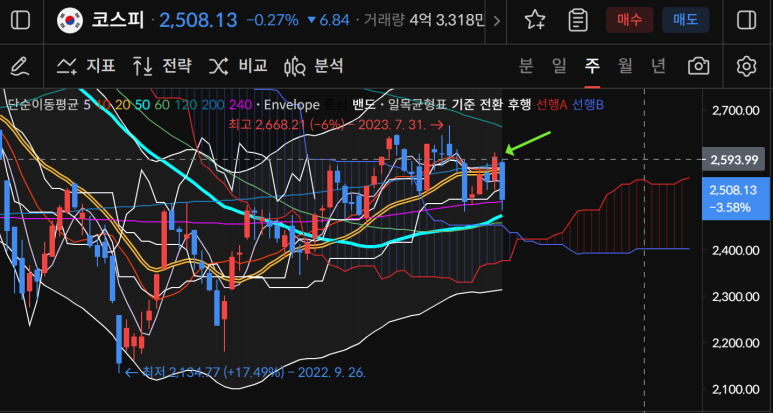
Task: Capture chart with the camera icon
Action: tap(699, 66)
